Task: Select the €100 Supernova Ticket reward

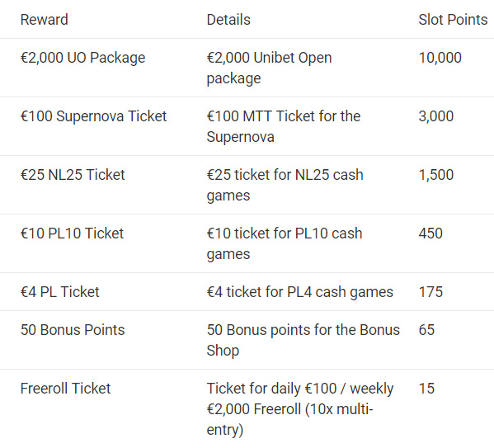Action: (93, 116)
